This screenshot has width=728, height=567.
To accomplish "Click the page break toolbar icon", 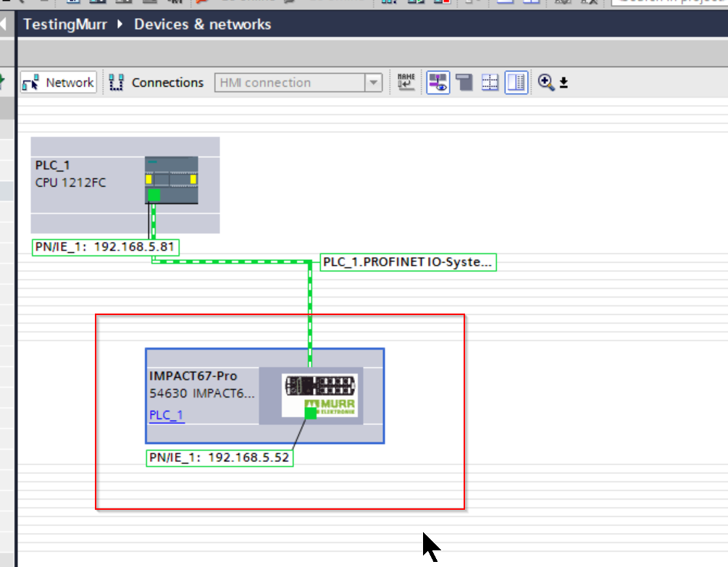I will (x=464, y=83).
